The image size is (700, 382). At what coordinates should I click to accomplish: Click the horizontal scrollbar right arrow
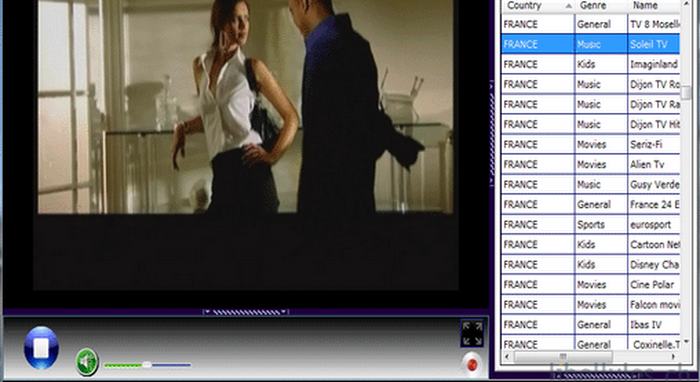point(674,357)
